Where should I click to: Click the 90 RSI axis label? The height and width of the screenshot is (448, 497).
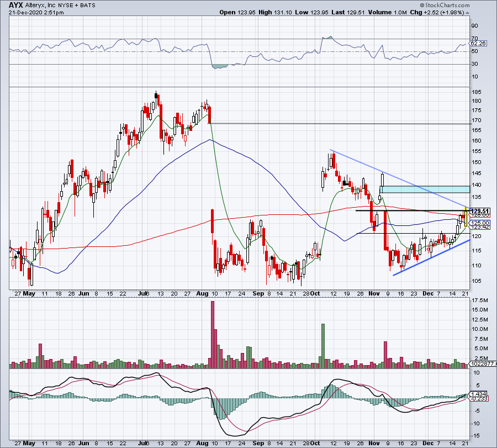(475, 26)
